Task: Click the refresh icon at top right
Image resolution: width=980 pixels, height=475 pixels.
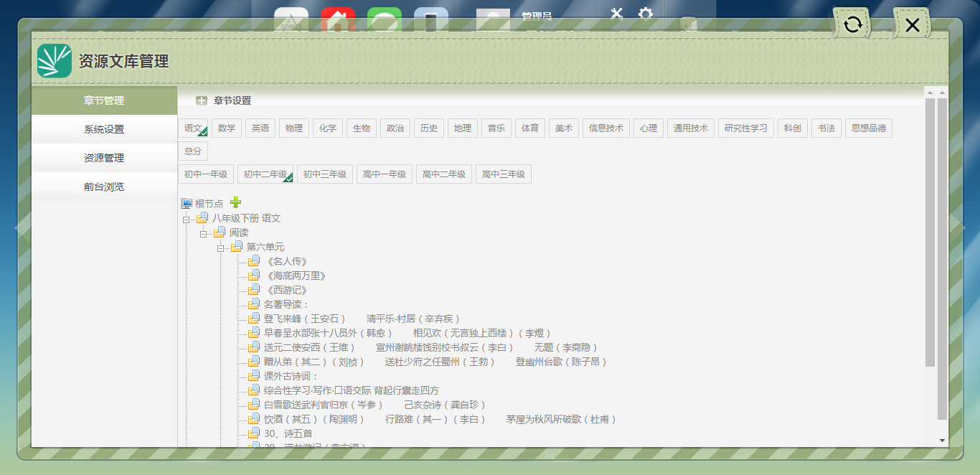Action: click(852, 25)
